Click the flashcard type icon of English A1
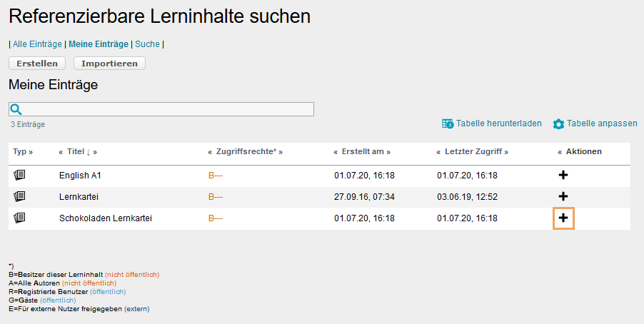644x324 pixels. point(19,175)
